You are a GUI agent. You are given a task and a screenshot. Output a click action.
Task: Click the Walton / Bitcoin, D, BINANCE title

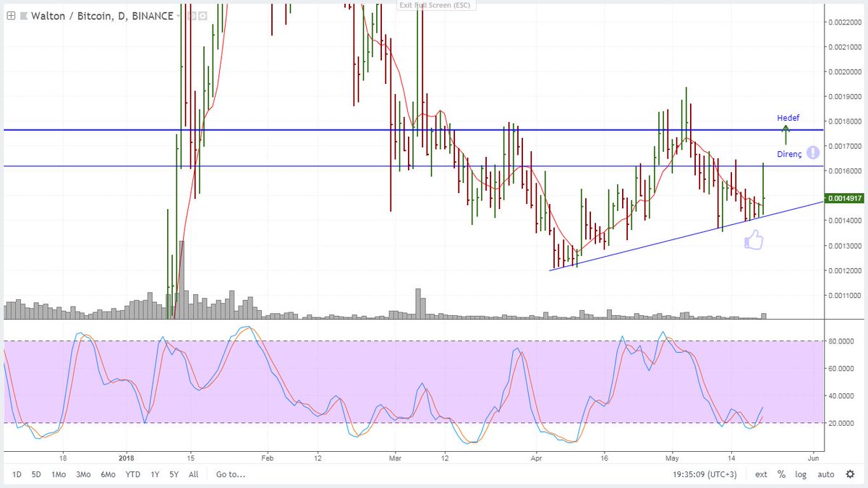pyautogui.click(x=102, y=16)
